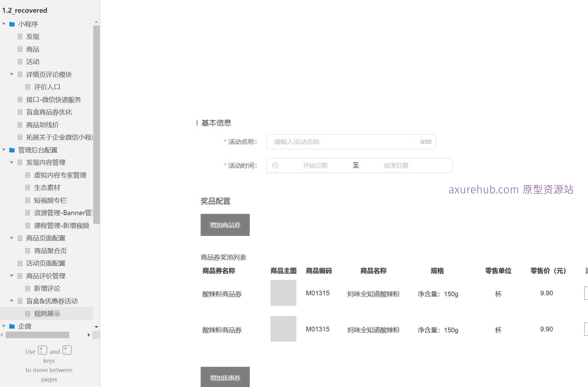The width and height of the screenshot is (588, 387).
Task: Click the folder icon beside 小程序
Action: [x=12, y=24]
